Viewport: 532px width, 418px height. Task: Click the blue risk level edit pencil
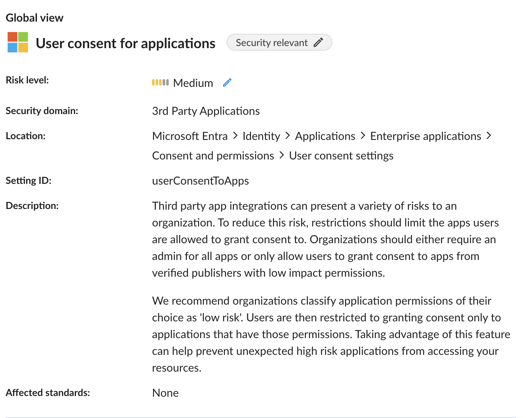(227, 83)
